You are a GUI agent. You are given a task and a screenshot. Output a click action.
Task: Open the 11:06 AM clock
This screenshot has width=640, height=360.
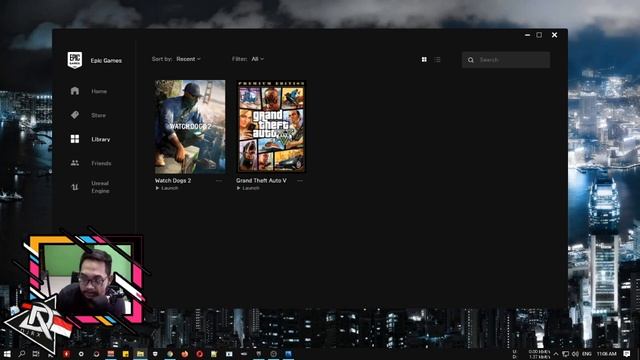pos(607,354)
